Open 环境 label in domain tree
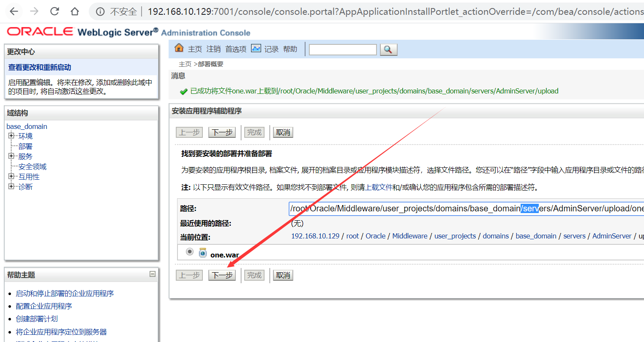 pyautogui.click(x=25, y=136)
